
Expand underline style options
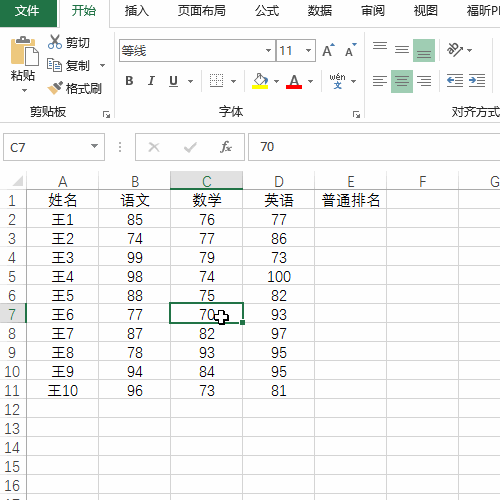[190, 81]
